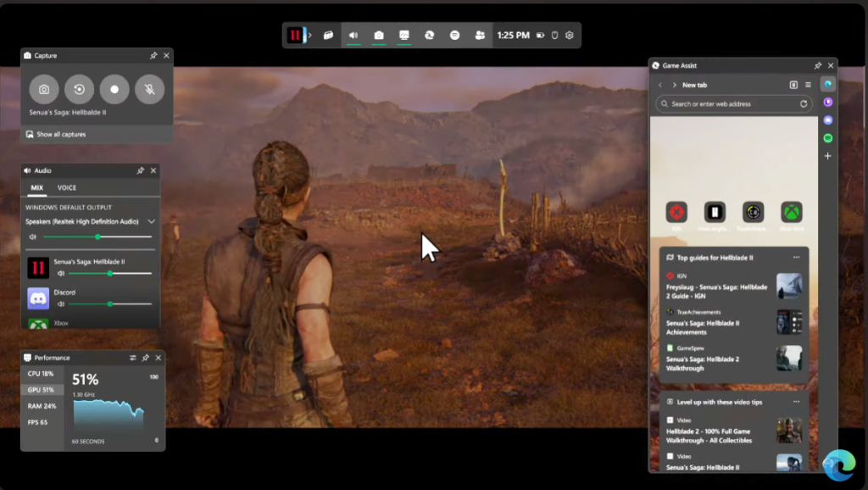Open Spotify from Game Assist sidebar
This screenshot has width=868, height=490.
coord(827,138)
